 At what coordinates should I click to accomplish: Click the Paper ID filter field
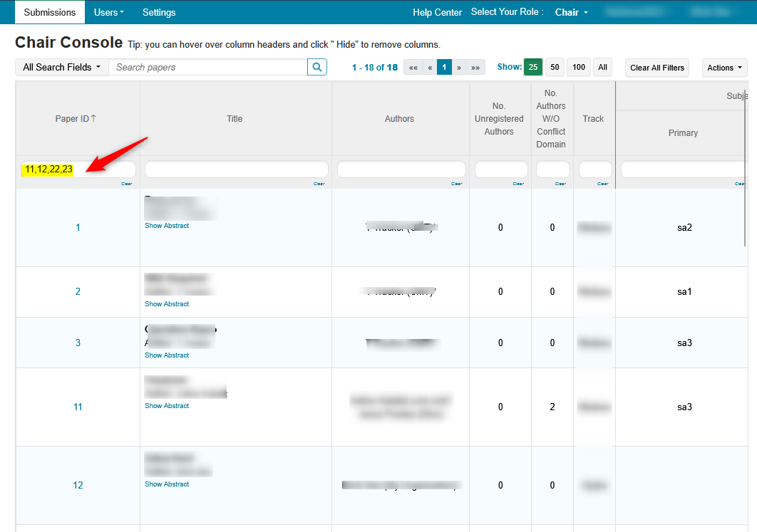click(78, 169)
